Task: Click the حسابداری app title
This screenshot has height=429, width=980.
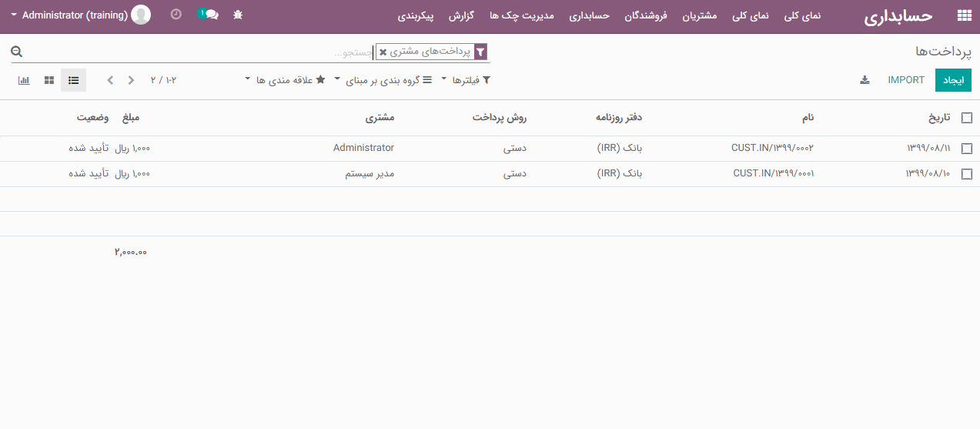Action: [x=898, y=17]
